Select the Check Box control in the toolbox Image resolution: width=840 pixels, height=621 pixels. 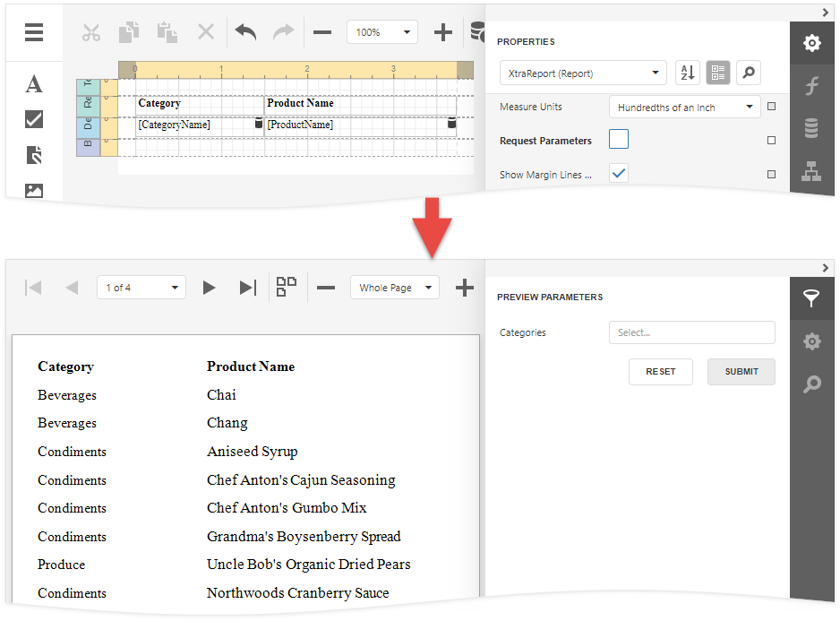pos(33,118)
